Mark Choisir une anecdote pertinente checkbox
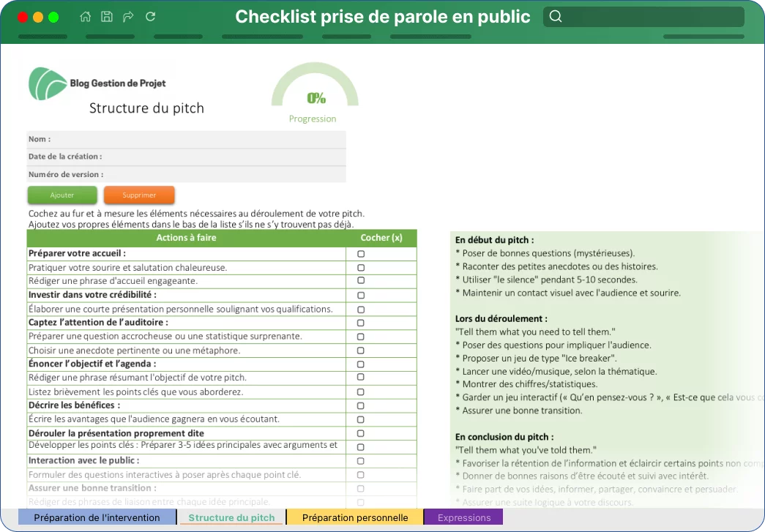 (x=361, y=350)
